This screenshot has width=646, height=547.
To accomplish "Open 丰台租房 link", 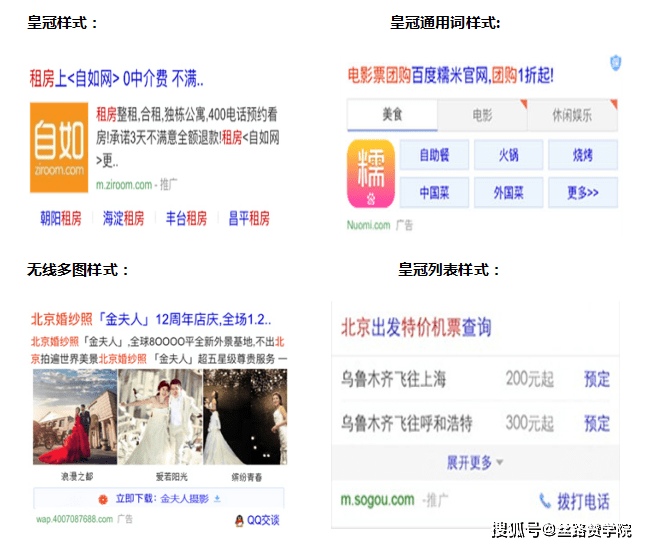I will coord(186,218).
